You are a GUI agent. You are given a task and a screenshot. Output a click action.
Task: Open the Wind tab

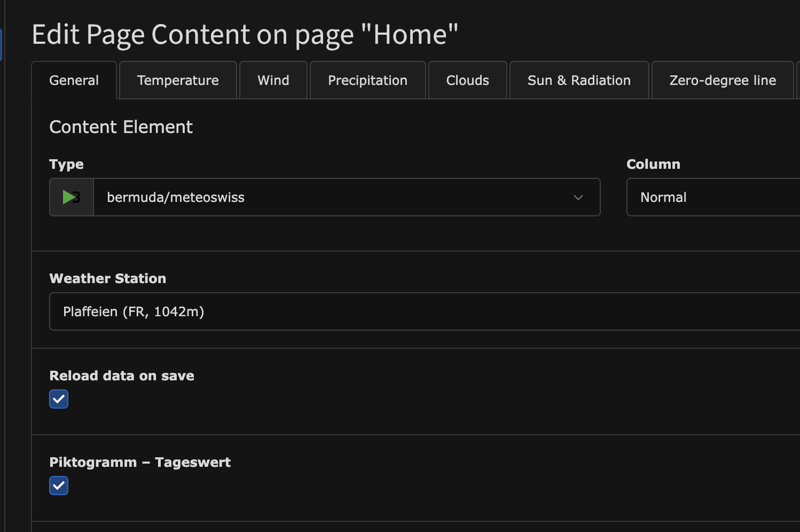[273, 80]
